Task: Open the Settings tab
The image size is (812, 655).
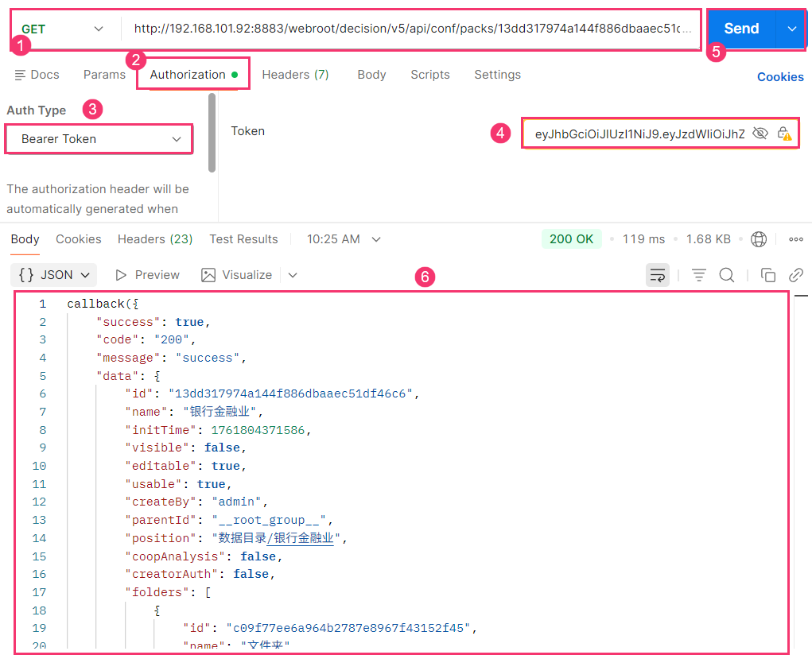Action: coord(497,75)
